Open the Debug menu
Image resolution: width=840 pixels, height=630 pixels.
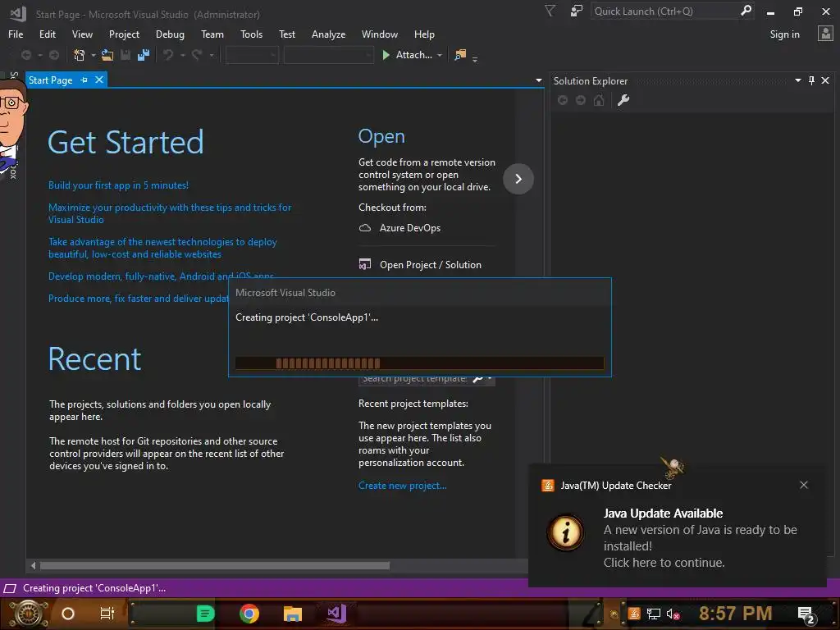click(170, 34)
